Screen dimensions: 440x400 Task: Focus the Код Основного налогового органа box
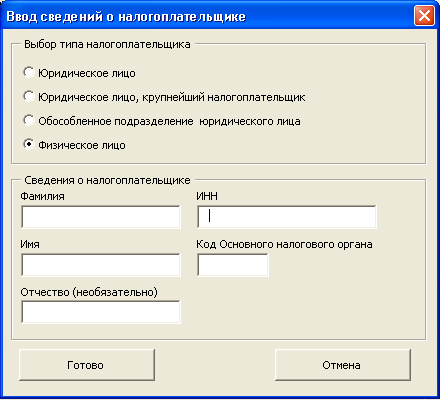[233, 265]
